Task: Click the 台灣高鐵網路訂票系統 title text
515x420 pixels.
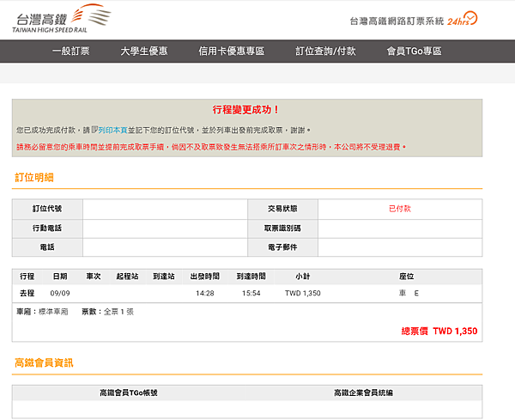Action: pyautogui.click(x=397, y=21)
